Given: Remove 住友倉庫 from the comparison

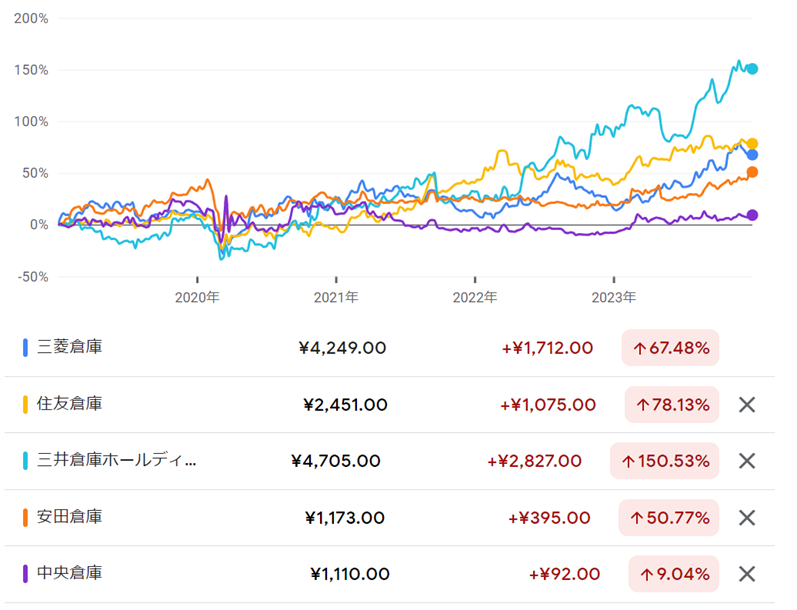Looking at the screenshot, I should [746, 405].
